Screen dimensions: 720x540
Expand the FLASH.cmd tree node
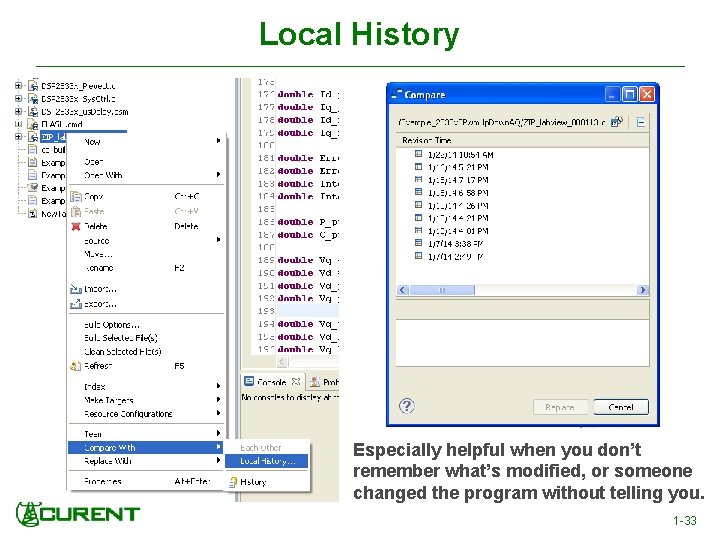(18, 124)
